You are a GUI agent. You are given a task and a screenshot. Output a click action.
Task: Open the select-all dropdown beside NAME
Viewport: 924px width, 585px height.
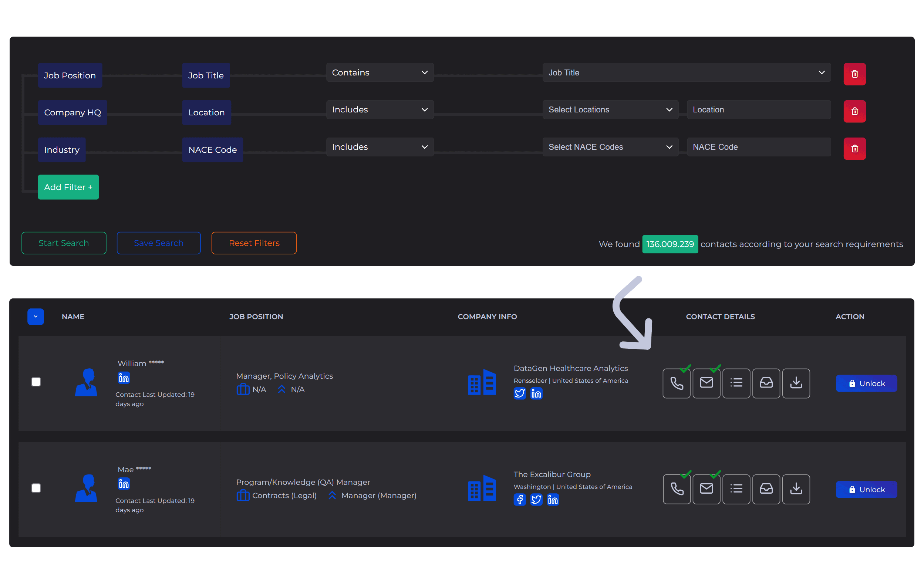pos(35,317)
